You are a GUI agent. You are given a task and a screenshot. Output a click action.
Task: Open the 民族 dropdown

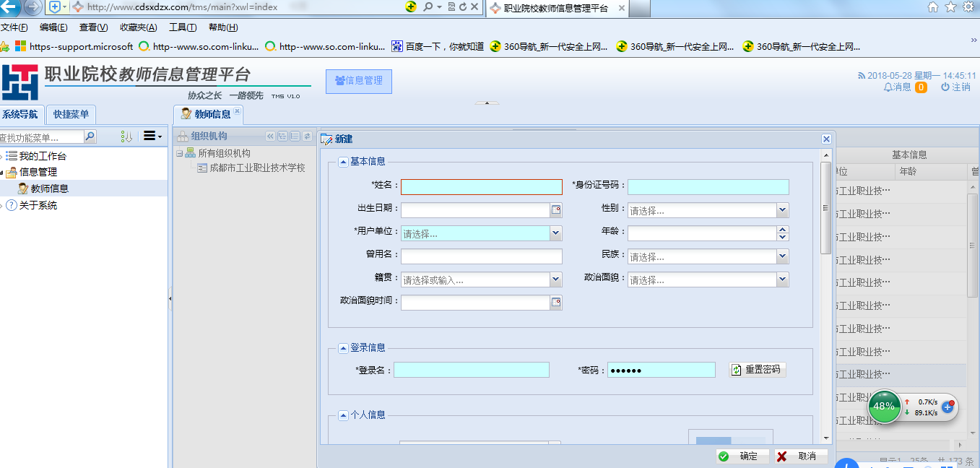tap(783, 256)
